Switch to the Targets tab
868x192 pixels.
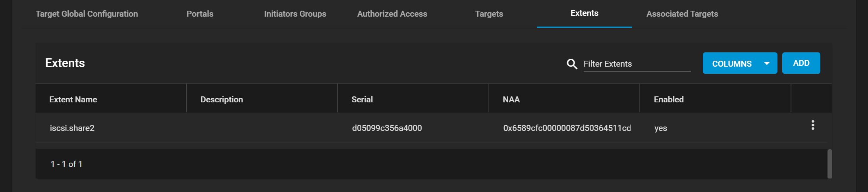489,14
